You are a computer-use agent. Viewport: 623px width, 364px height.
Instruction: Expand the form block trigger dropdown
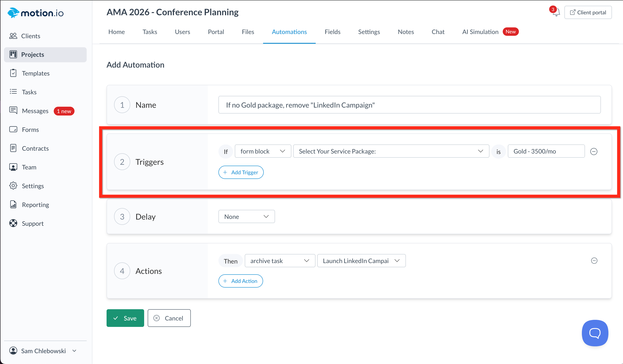click(x=263, y=151)
